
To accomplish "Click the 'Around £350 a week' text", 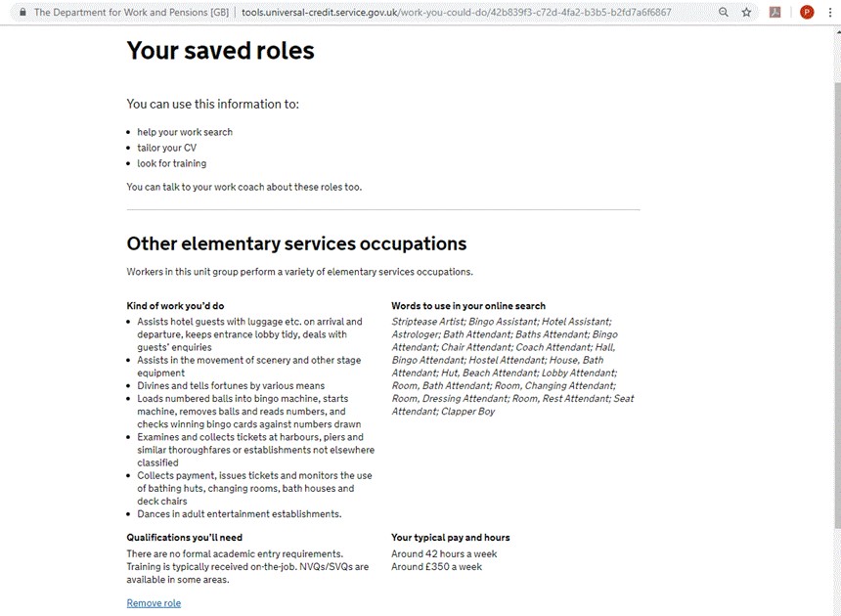I will (436, 567).
